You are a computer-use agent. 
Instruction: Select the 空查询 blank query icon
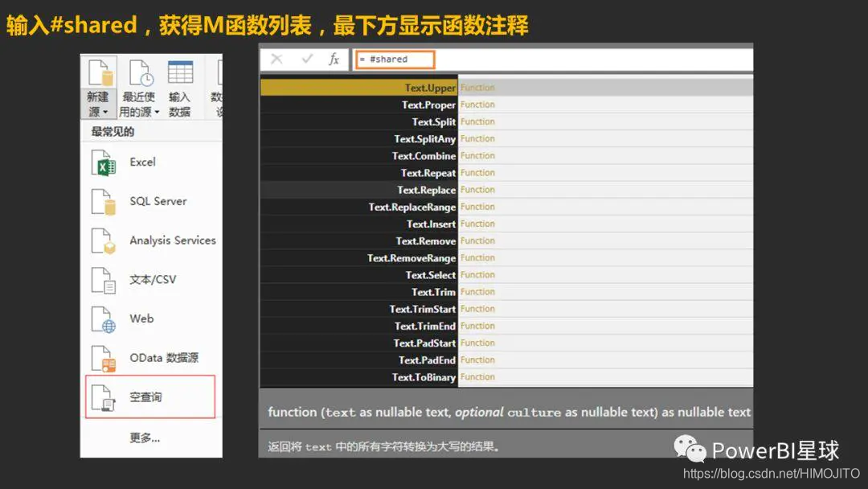[x=104, y=397]
